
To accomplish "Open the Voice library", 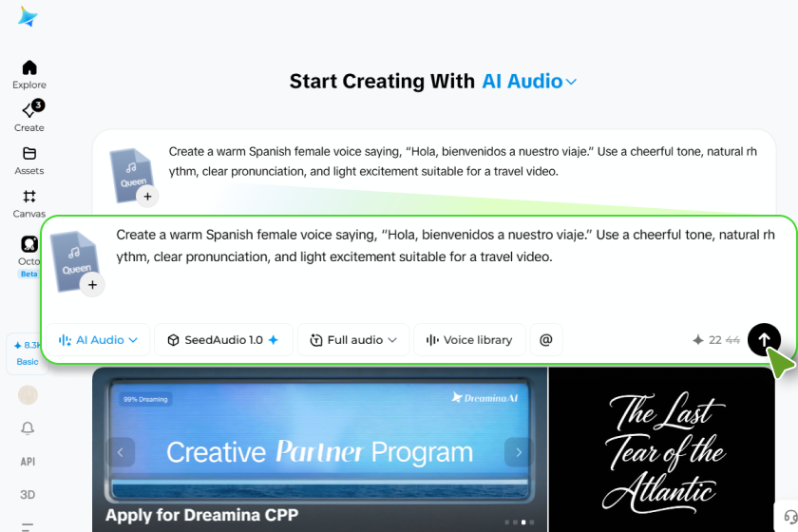I will pos(469,340).
